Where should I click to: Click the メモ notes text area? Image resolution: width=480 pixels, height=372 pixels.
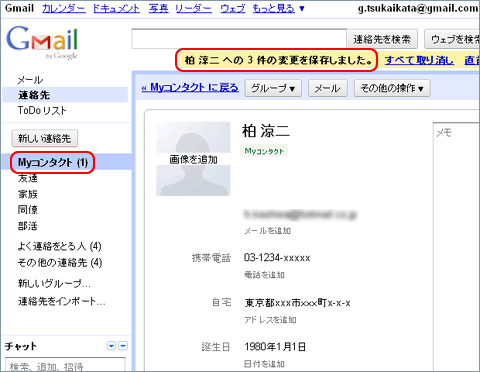coord(457,247)
